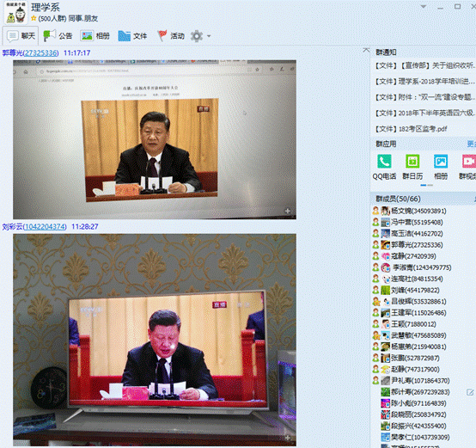Select member 李淑青(1243479775)

[x=422, y=267]
